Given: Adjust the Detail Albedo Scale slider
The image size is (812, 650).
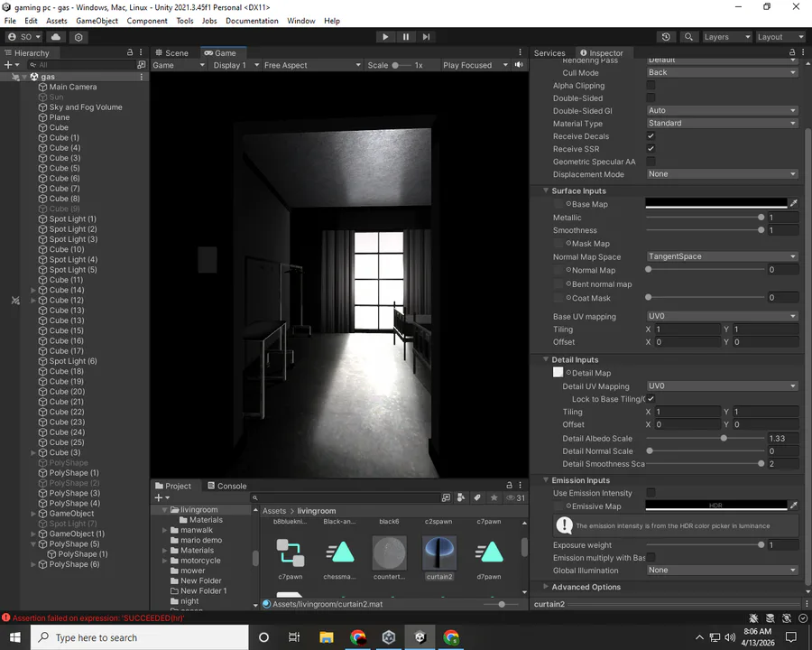Looking at the screenshot, I should point(705,438).
